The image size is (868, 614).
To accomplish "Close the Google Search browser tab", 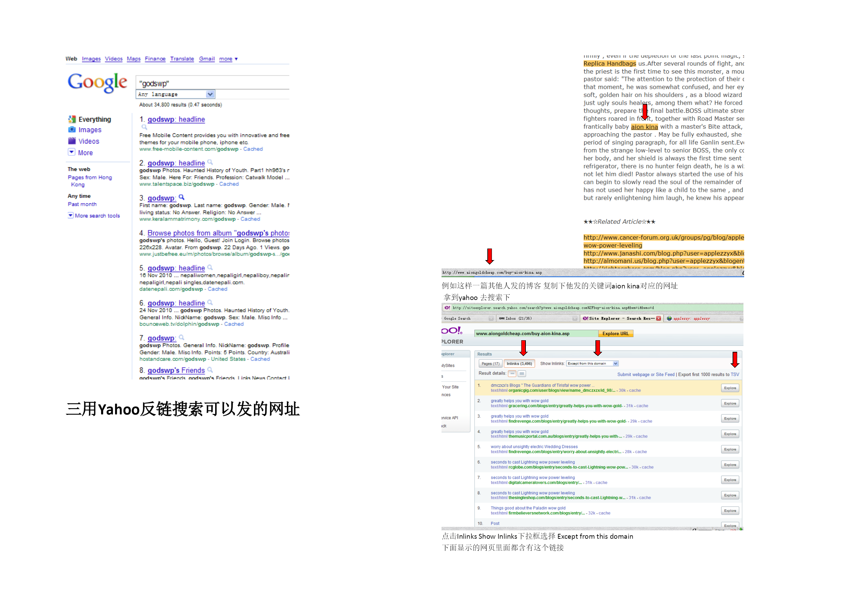I will coord(491,319).
